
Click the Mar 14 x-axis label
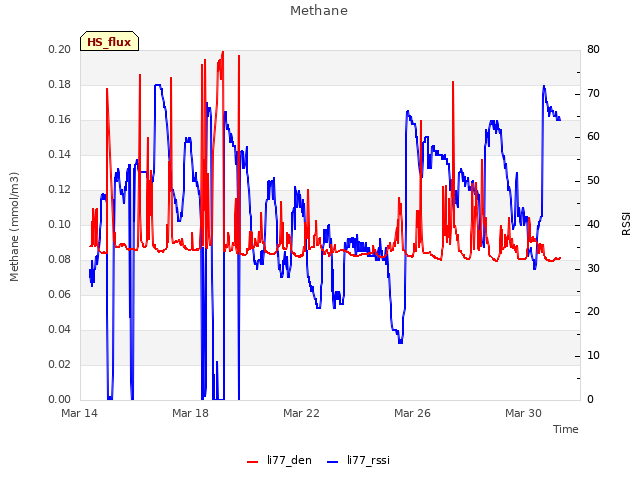80,413
